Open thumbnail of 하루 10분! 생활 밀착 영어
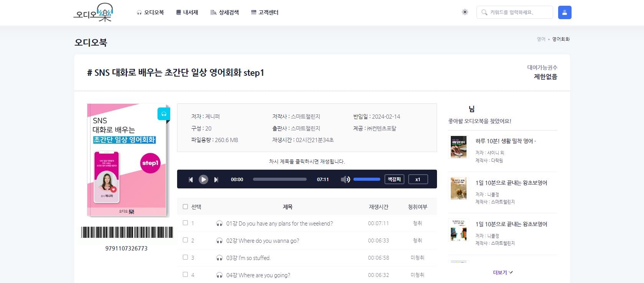The image size is (644, 283). pyautogui.click(x=458, y=147)
